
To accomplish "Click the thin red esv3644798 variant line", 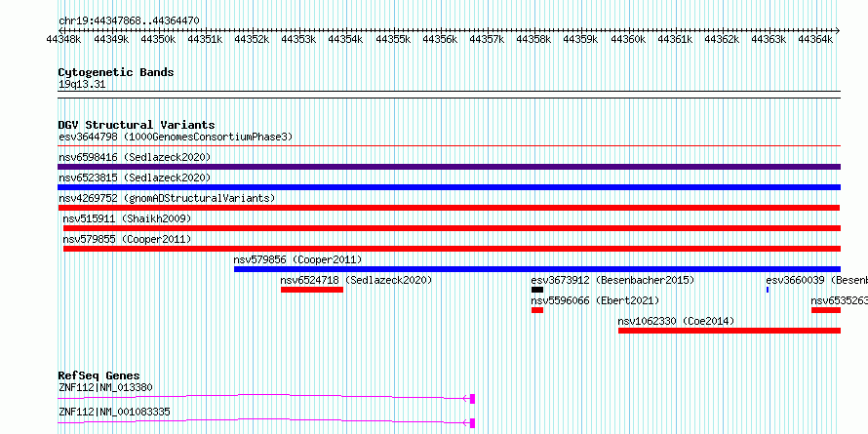I will tap(449, 146).
